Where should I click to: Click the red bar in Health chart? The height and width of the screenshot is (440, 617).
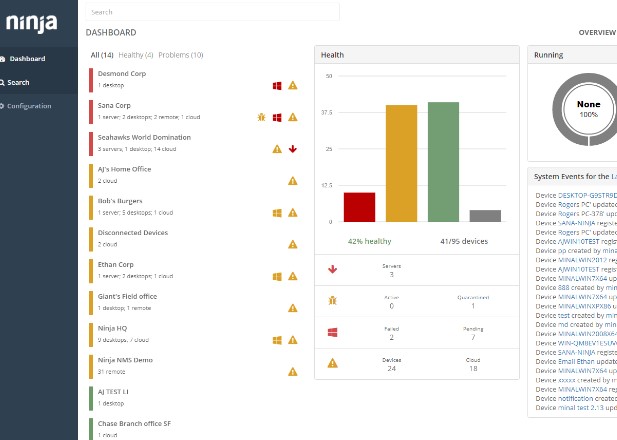coord(359,207)
